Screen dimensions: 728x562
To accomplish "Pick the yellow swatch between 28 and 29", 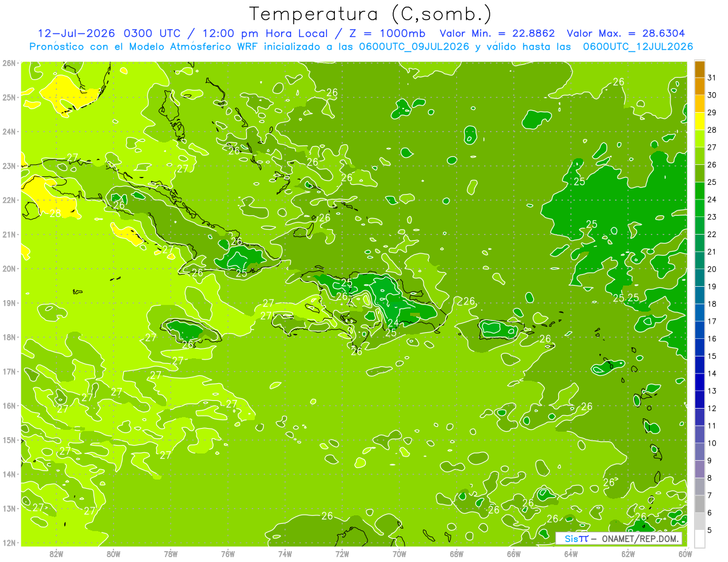I will (x=699, y=121).
